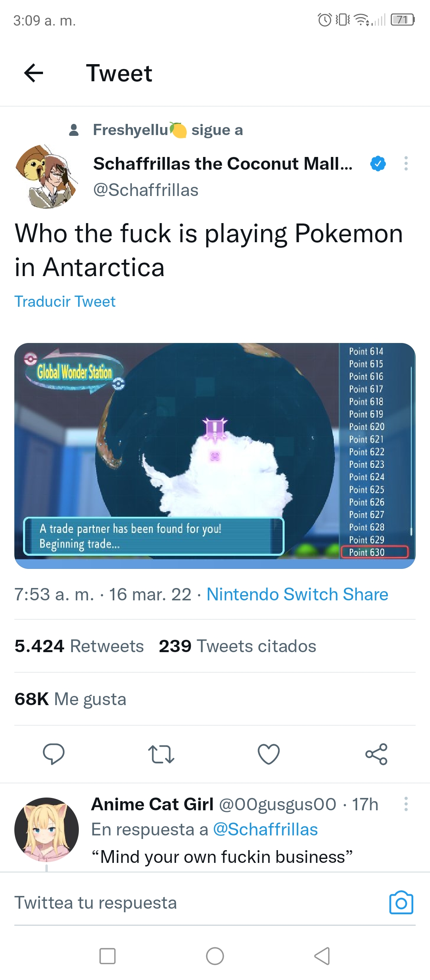Screen dimensions: 430x980
Task: View the 68K Me gusta list
Action: [70, 699]
